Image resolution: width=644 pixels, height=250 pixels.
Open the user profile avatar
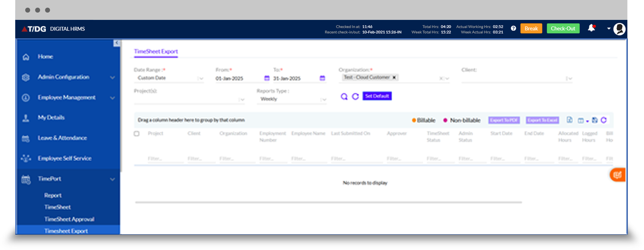(620, 29)
